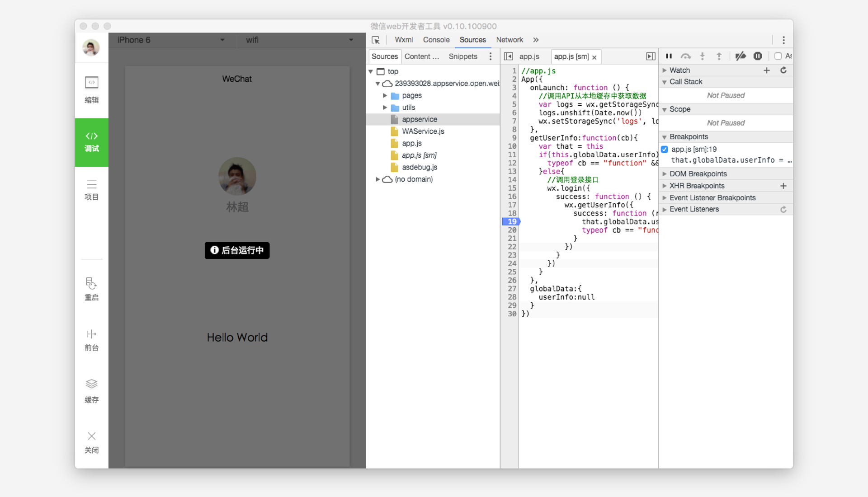Click the 前台 (foreground) sidebar icon
The image size is (868, 497).
[x=91, y=340]
